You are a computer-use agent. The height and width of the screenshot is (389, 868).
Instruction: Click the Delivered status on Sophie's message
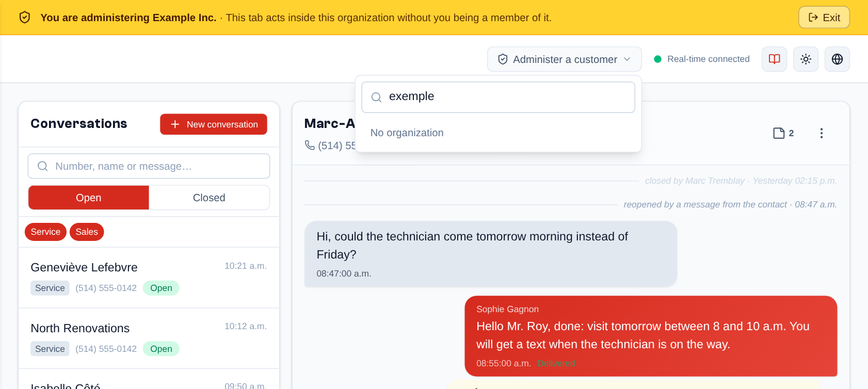click(556, 363)
